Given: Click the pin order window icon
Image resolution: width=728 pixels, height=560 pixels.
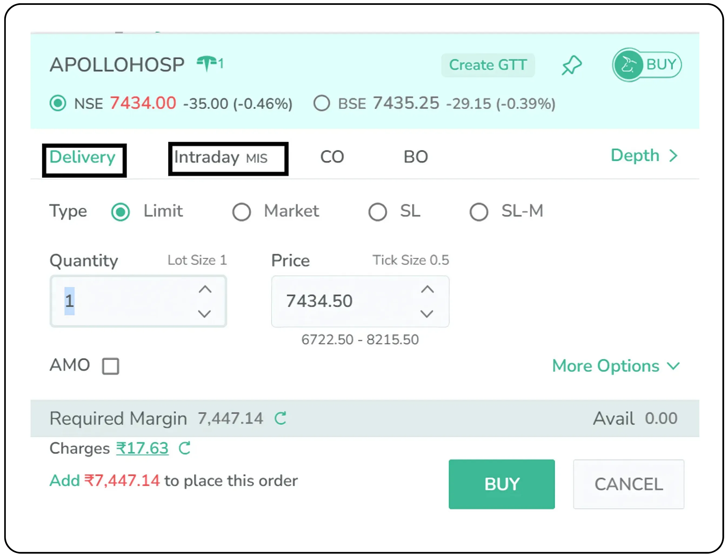Looking at the screenshot, I should tap(571, 65).
